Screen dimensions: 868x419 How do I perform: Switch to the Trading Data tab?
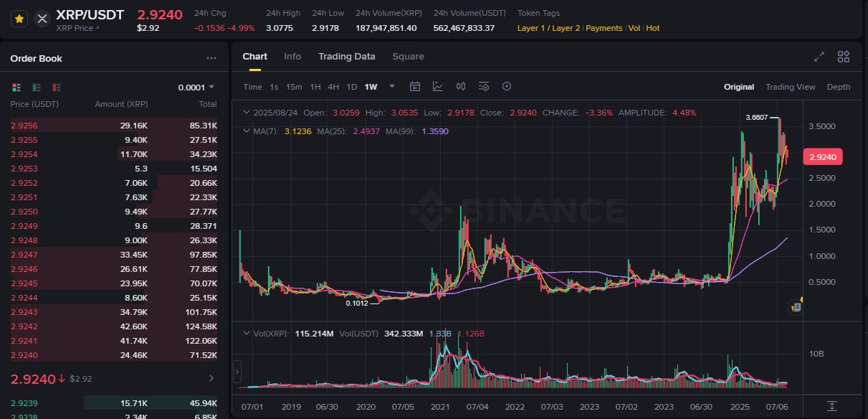[x=347, y=57]
